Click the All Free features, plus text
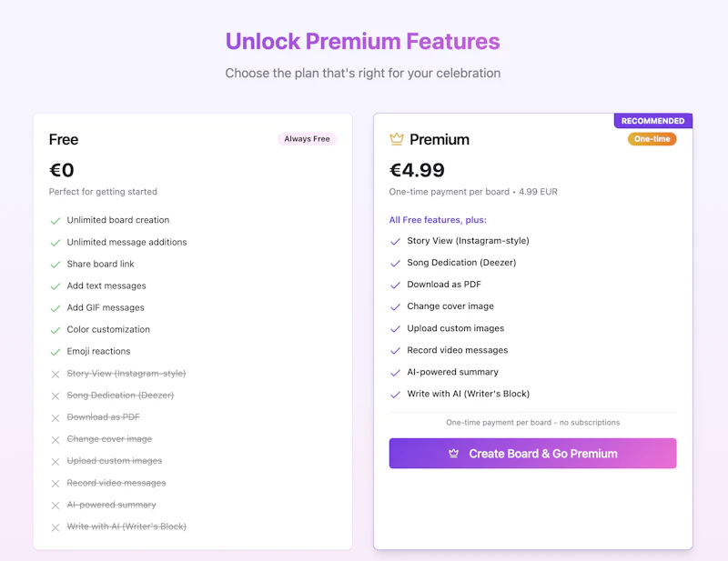 [438, 219]
